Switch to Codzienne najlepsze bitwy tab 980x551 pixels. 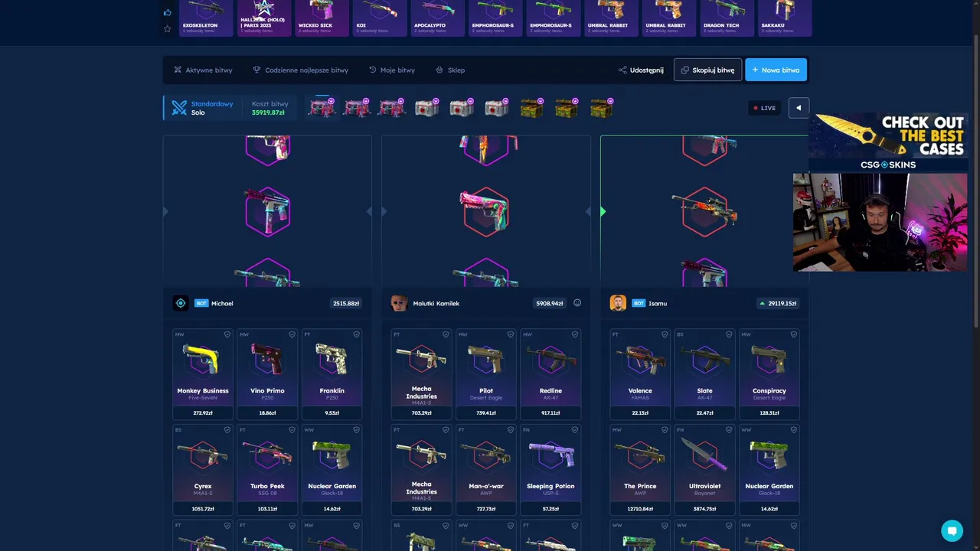point(300,70)
